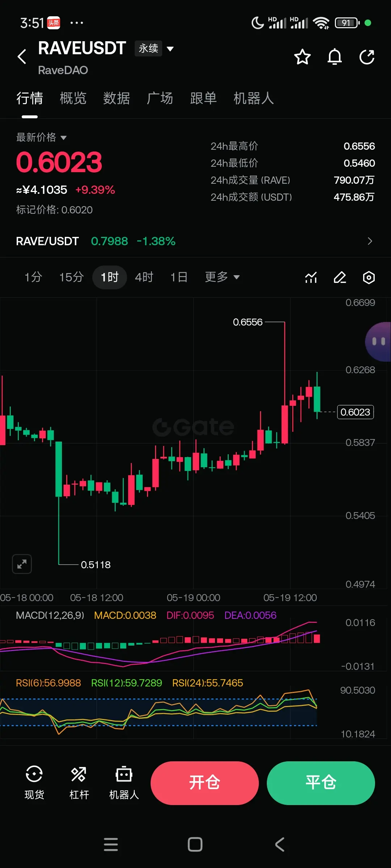This screenshot has width=391, height=868.
Task: Tap the chart low marker 0.5118
Action: pos(96,565)
